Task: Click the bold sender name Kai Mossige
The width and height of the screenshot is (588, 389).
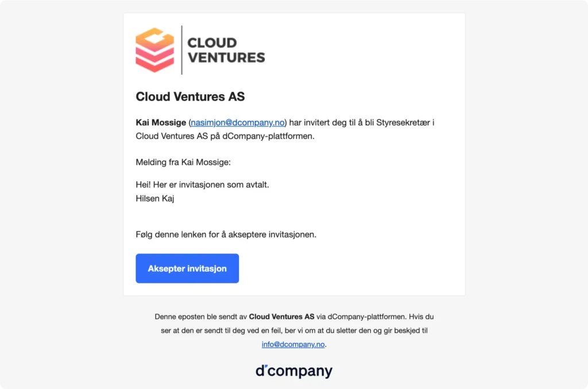Action: tap(161, 122)
